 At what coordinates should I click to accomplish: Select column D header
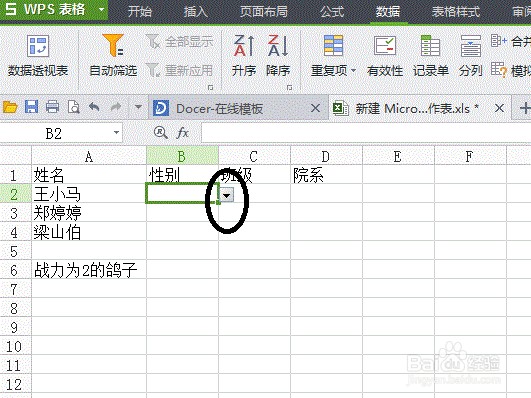pyautogui.click(x=326, y=156)
